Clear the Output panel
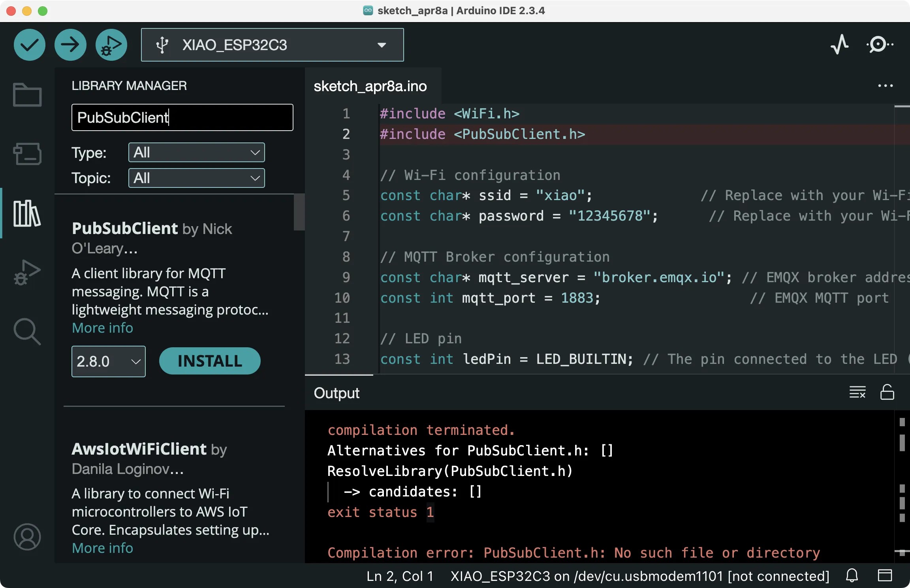Viewport: 910px width, 588px height. pyautogui.click(x=857, y=392)
